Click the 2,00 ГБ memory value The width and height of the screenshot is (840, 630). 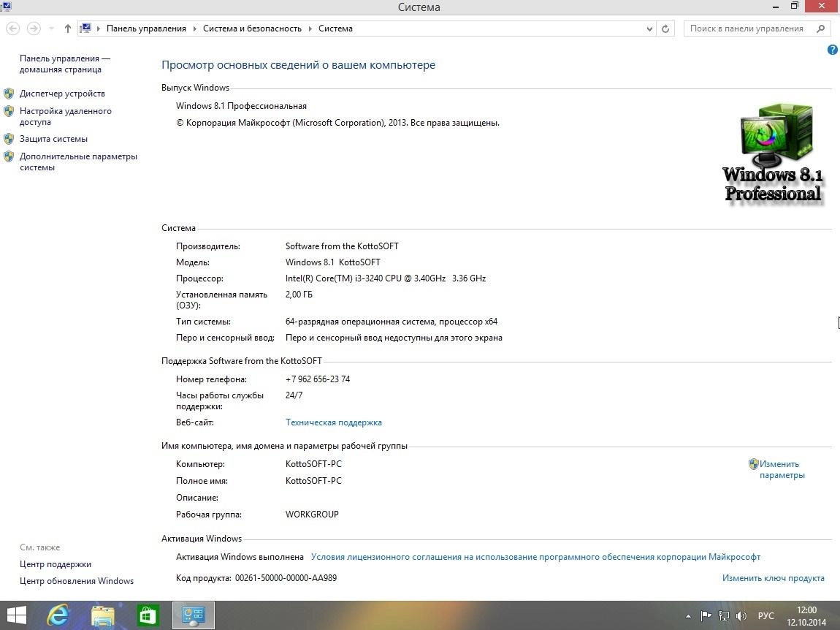pyautogui.click(x=299, y=295)
